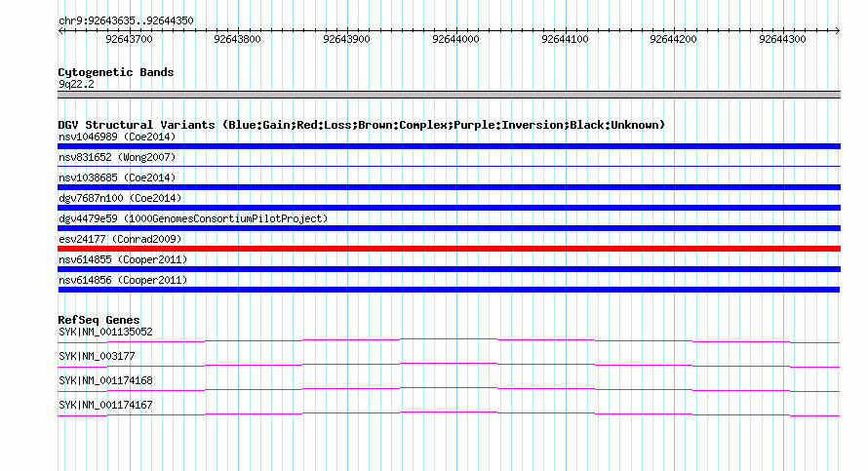The width and height of the screenshot is (868, 471).
Task: Click the magenta intron line of SYK|NM_001174167
Action: [x=449, y=413]
